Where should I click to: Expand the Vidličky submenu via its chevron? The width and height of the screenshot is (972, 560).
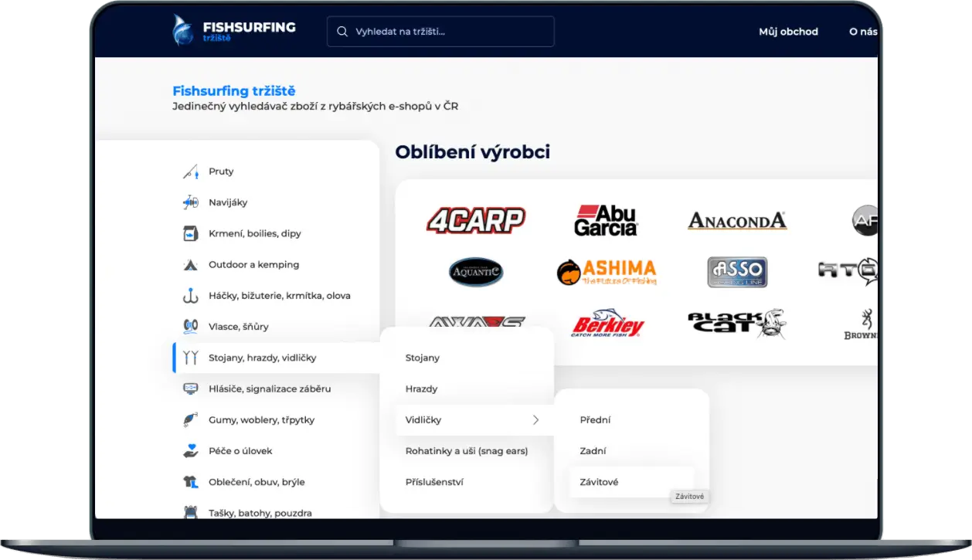pyautogui.click(x=536, y=419)
